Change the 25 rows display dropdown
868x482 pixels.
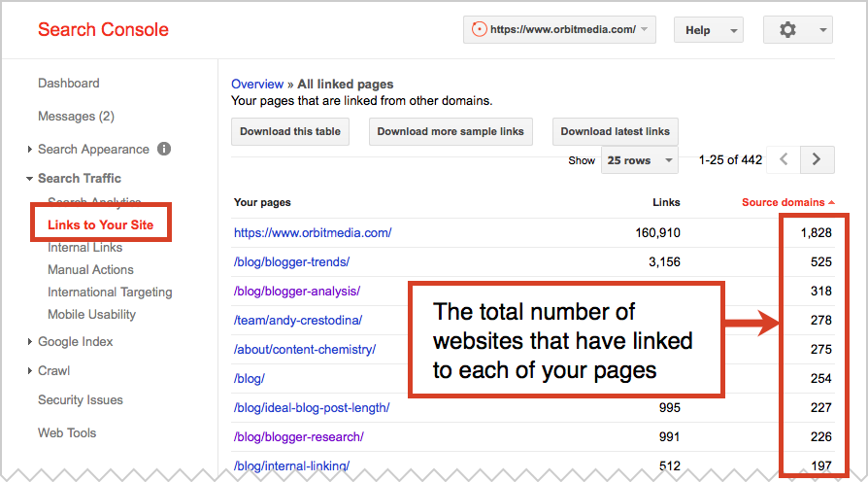(x=639, y=160)
